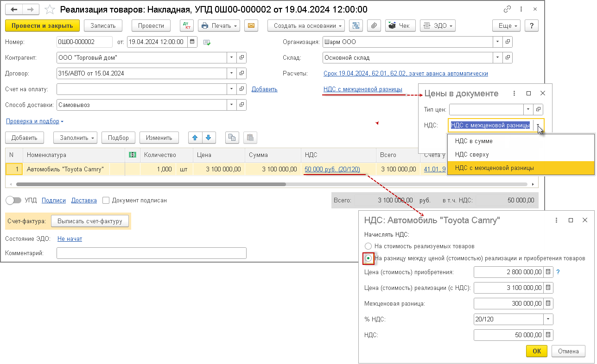Open help question mark beside Цена приобретения
Viewport: 597px width, 364px height.
[x=558, y=272]
